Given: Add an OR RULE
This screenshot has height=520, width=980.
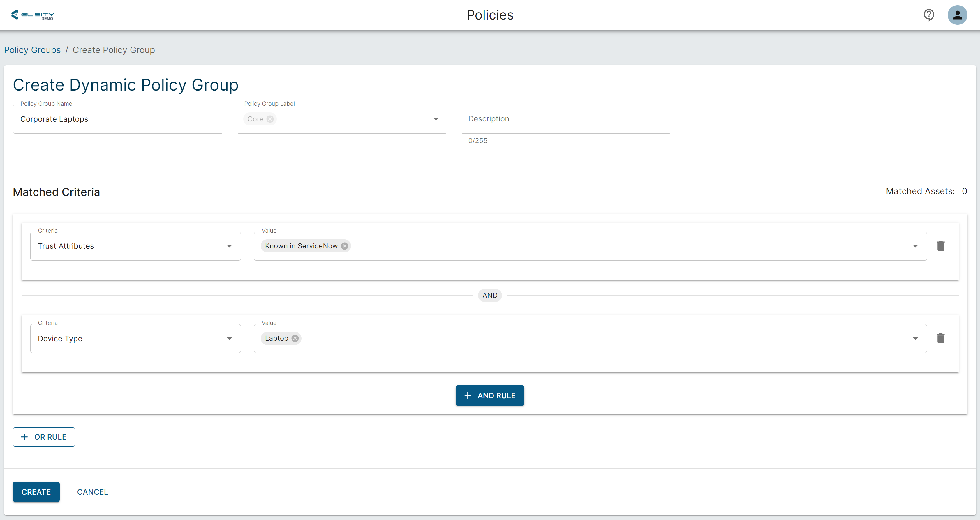Looking at the screenshot, I should 44,437.
